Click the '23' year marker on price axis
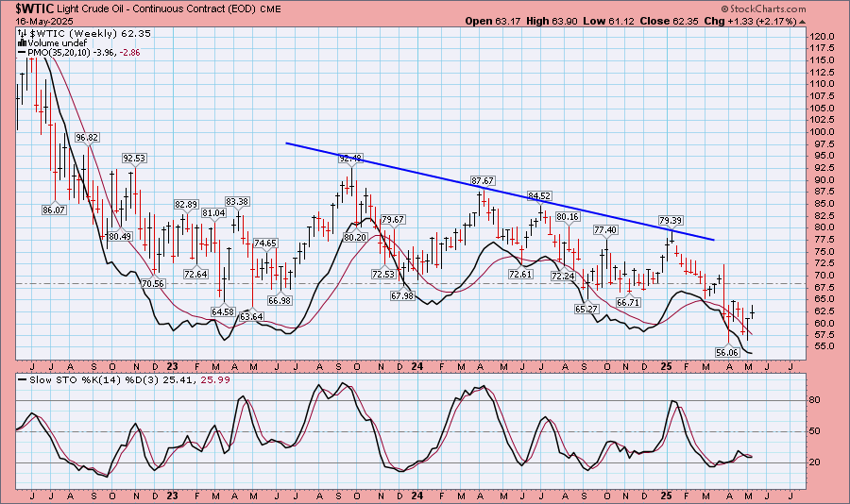 tap(172, 365)
